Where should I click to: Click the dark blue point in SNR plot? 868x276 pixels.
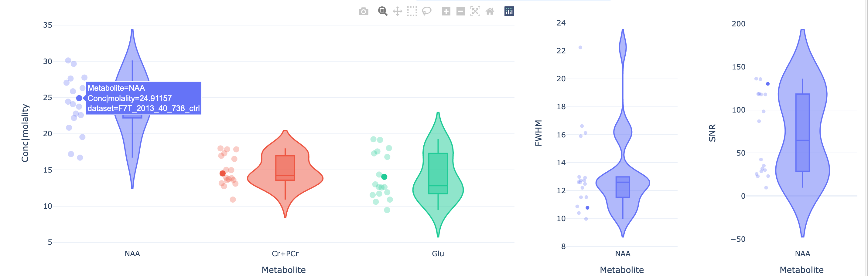[768, 84]
